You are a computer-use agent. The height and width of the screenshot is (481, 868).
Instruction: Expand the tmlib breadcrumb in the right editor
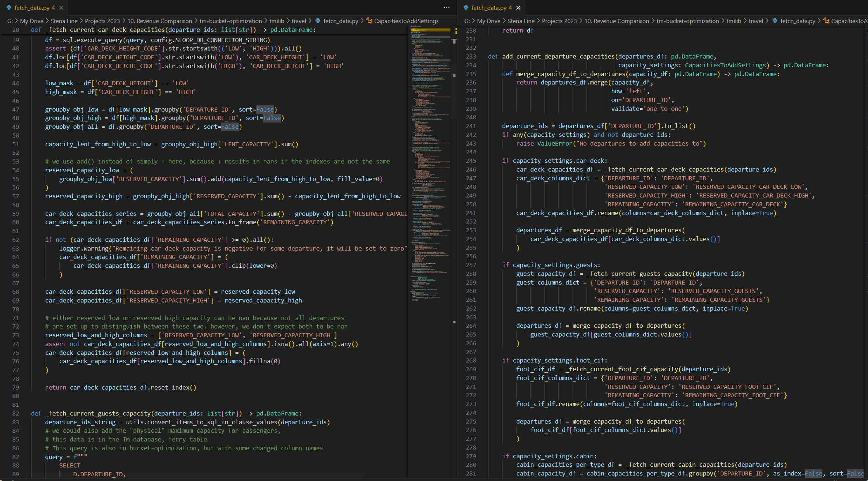734,21
